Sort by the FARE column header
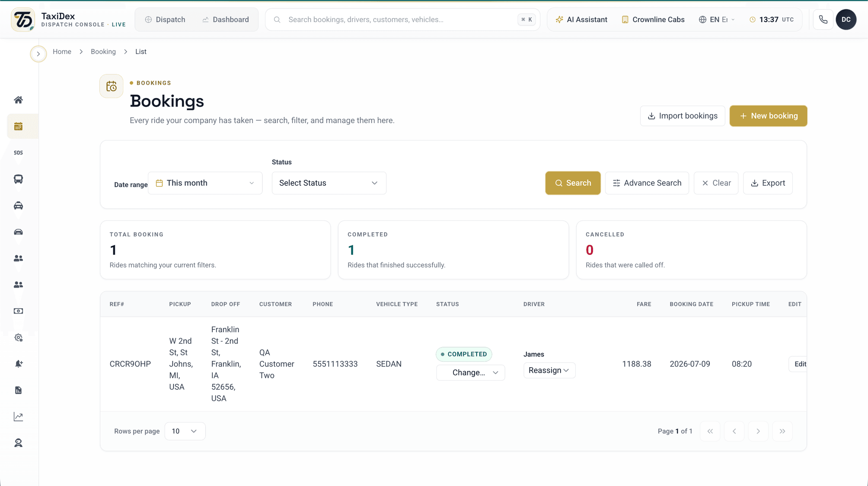 (644, 304)
